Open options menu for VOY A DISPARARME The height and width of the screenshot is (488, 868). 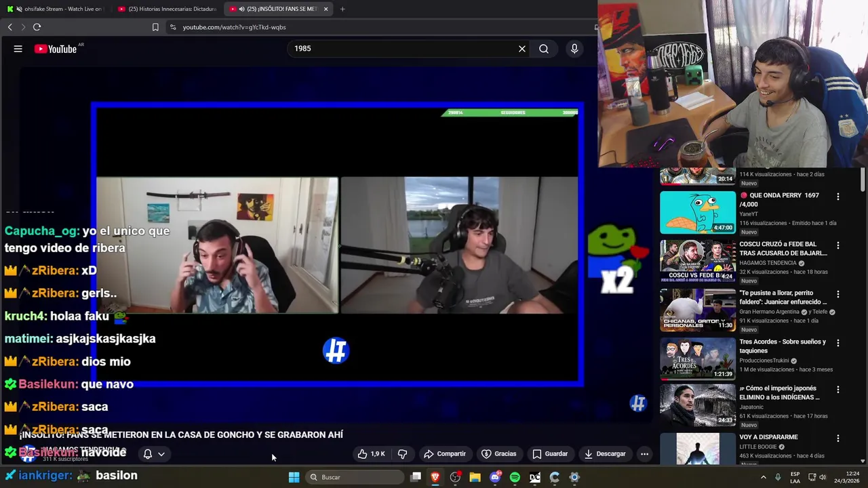[838, 439]
